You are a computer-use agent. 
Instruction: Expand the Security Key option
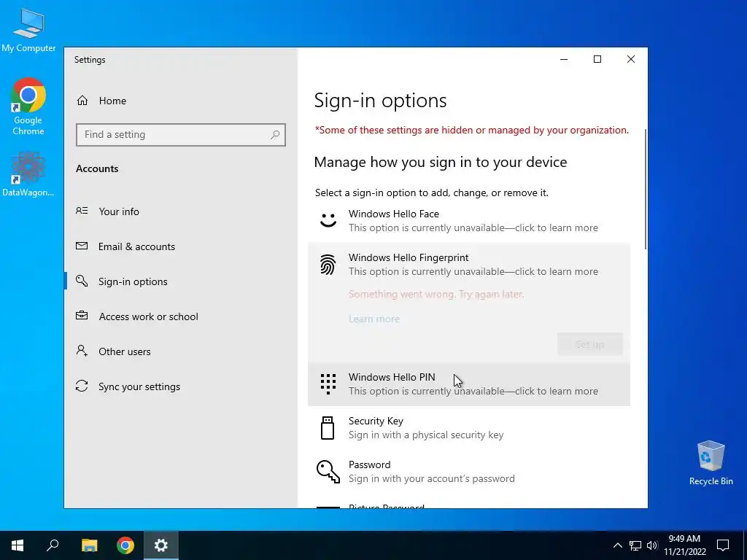(469, 428)
